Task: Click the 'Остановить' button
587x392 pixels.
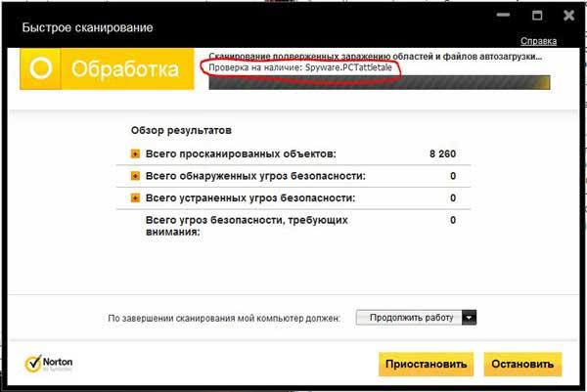Action: pyautogui.click(x=522, y=364)
